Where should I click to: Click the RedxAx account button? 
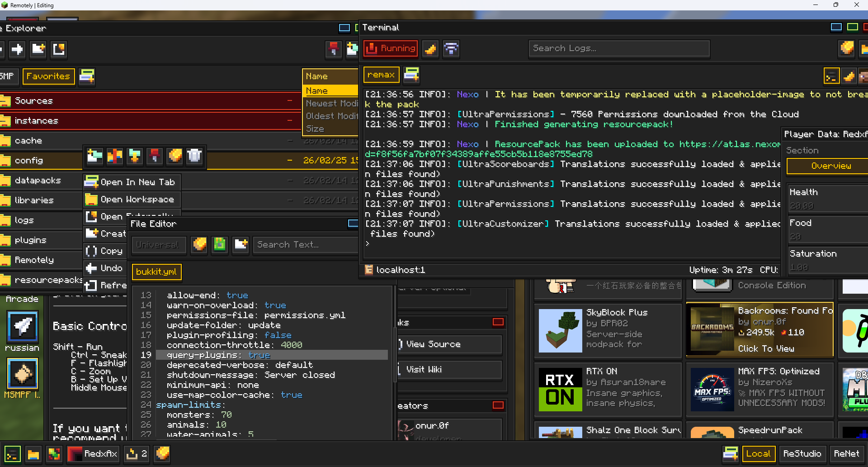(93, 454)
